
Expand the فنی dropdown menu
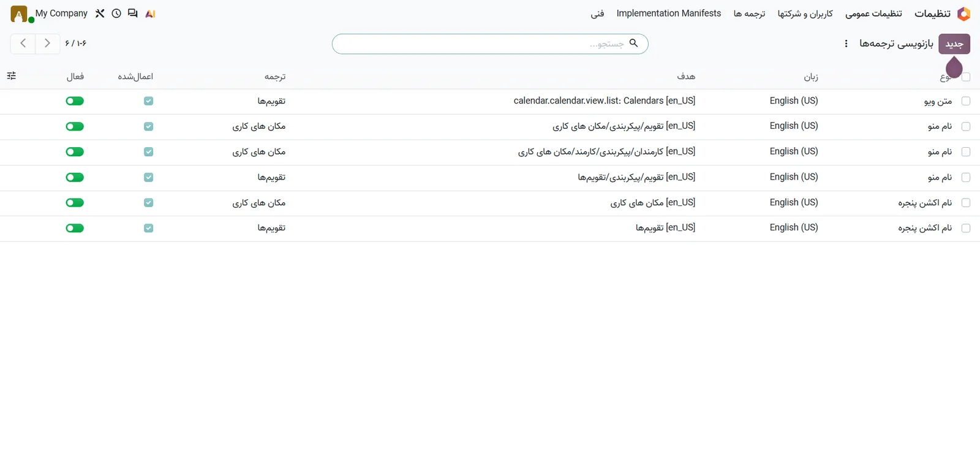(x=597, y=13)
